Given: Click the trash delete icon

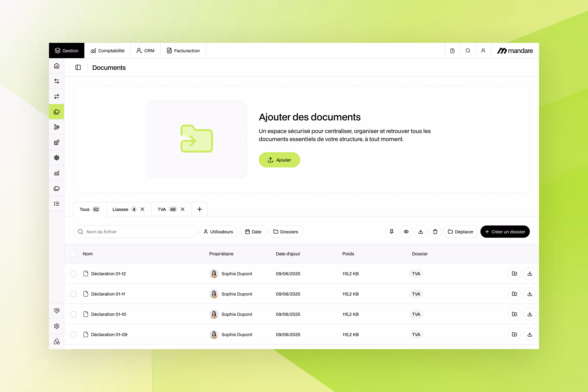Looking at the screenshot, I should [435, 231].
